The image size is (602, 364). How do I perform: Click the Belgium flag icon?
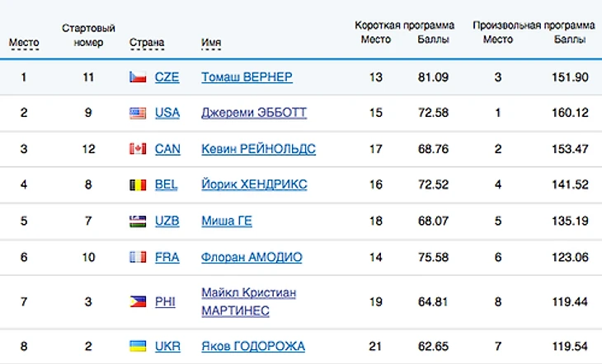coord(138,184)
